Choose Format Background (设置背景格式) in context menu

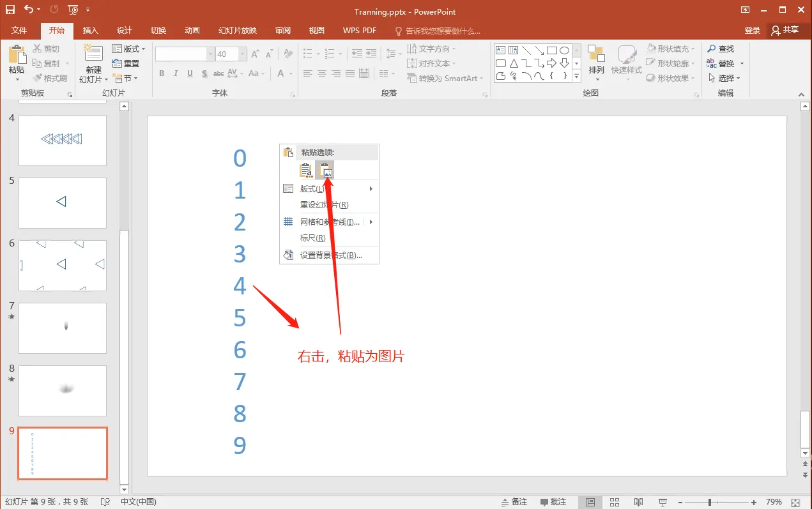click(x=330, y=255)
